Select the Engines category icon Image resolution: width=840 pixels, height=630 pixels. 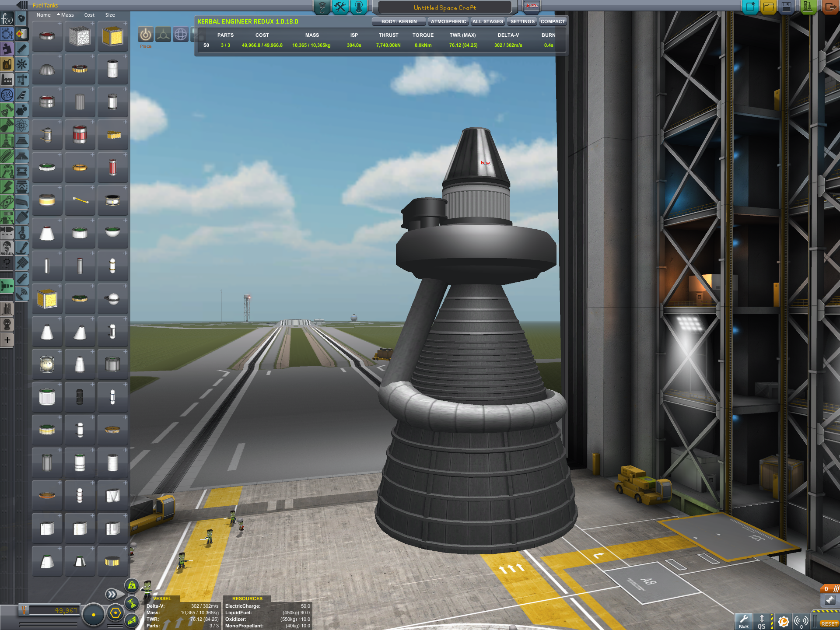click(21, 49)
